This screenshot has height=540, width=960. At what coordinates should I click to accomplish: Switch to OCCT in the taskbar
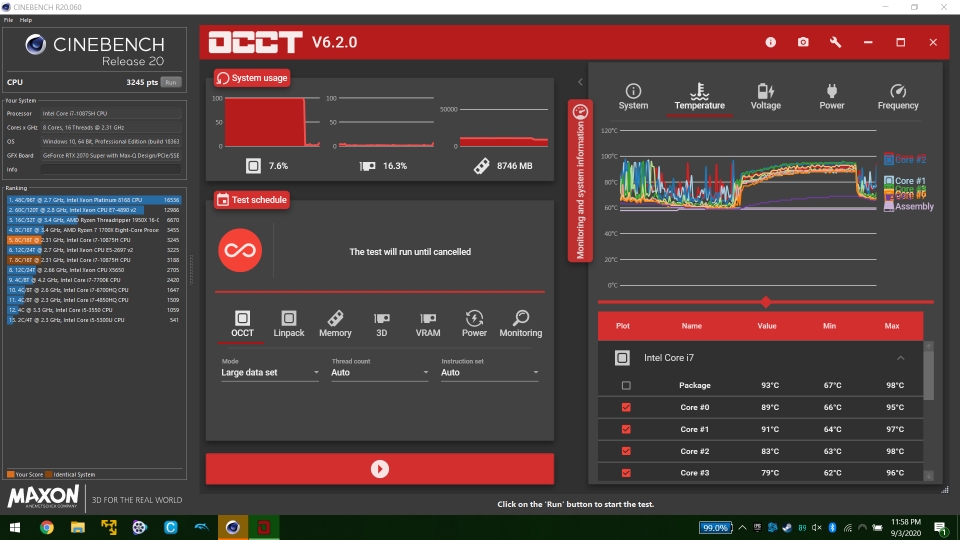[x=264, y=527]
